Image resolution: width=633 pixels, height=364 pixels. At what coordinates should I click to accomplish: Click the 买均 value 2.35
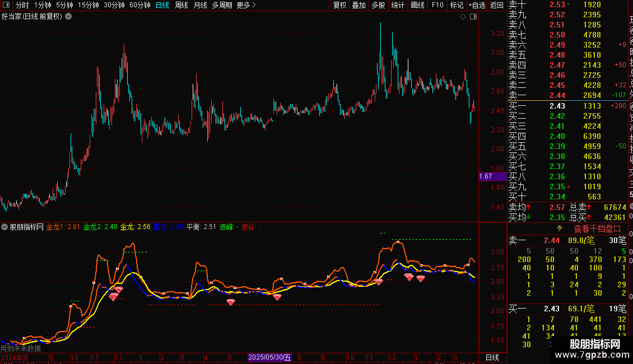[557, 217]
